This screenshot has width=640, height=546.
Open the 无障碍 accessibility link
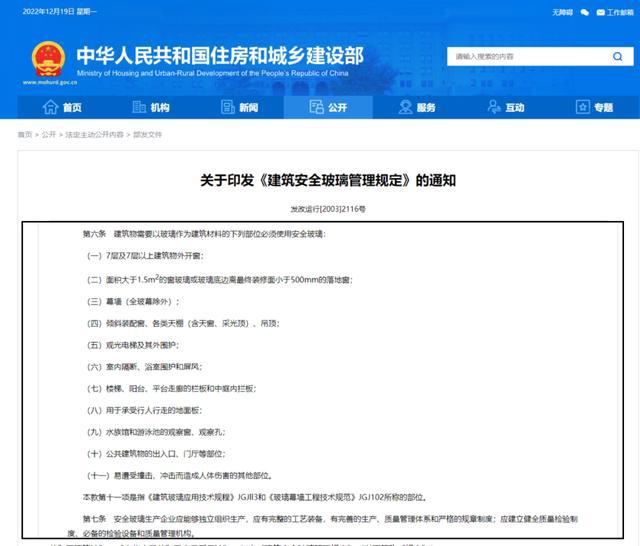tap(562, 13)
